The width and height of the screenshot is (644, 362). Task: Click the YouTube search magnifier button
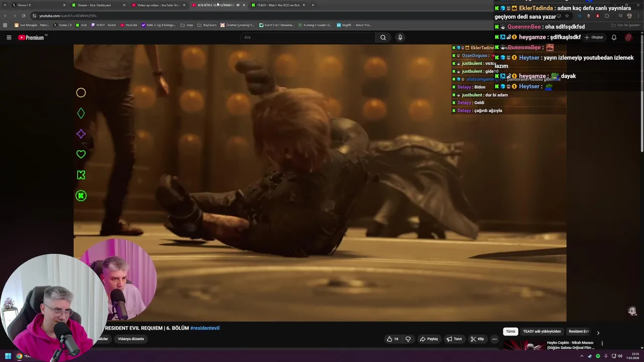[383, 37]
